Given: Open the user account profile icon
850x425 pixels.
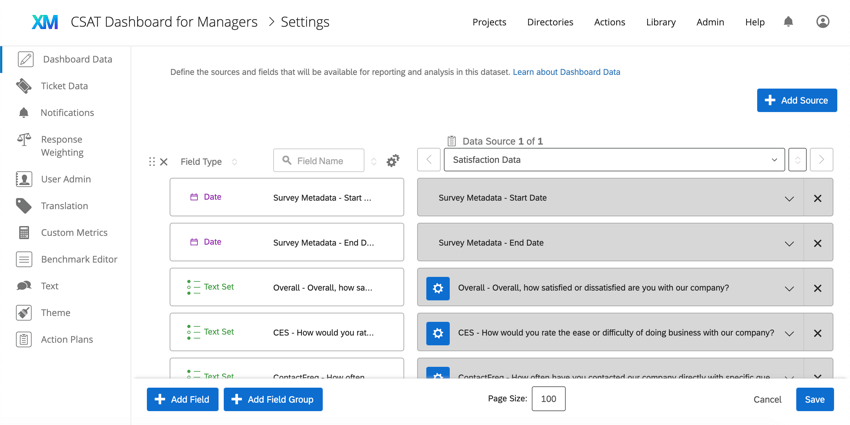Looking at the screenshot, I should [822, 22].
